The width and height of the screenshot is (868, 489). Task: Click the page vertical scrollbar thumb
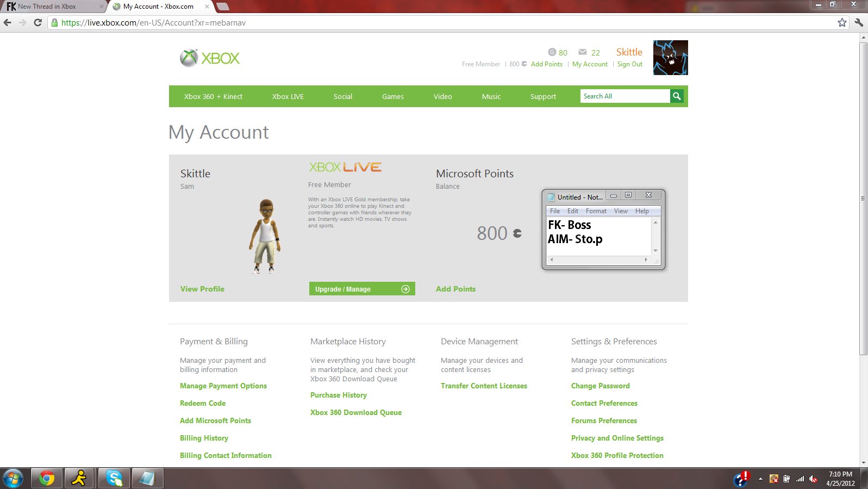tap(863, 199)
